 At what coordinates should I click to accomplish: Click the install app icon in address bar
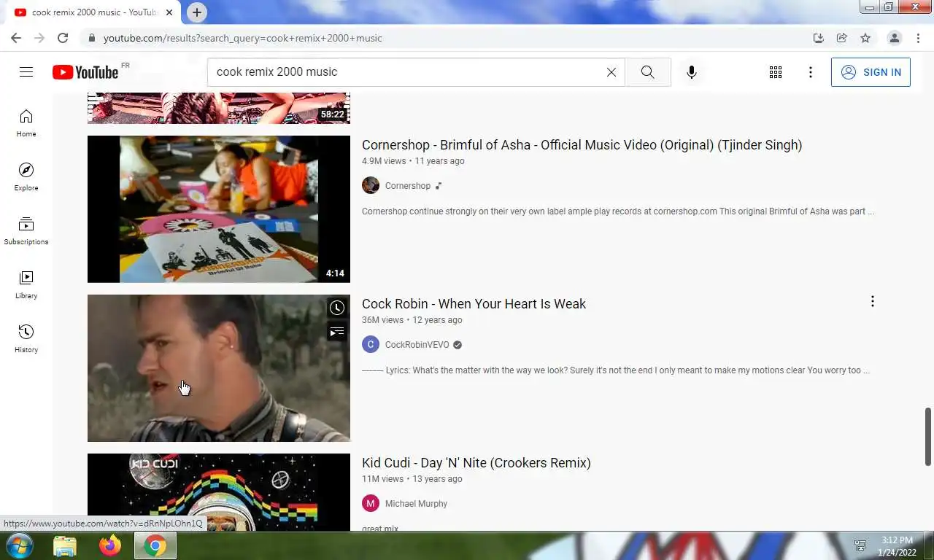(819, 38)
